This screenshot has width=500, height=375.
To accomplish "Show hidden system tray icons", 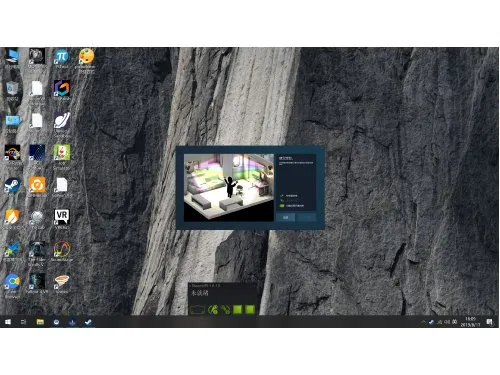I will click(424, 322).
